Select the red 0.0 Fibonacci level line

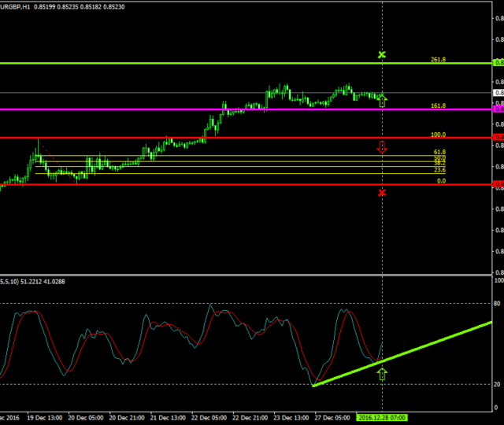tap(236, 184)
